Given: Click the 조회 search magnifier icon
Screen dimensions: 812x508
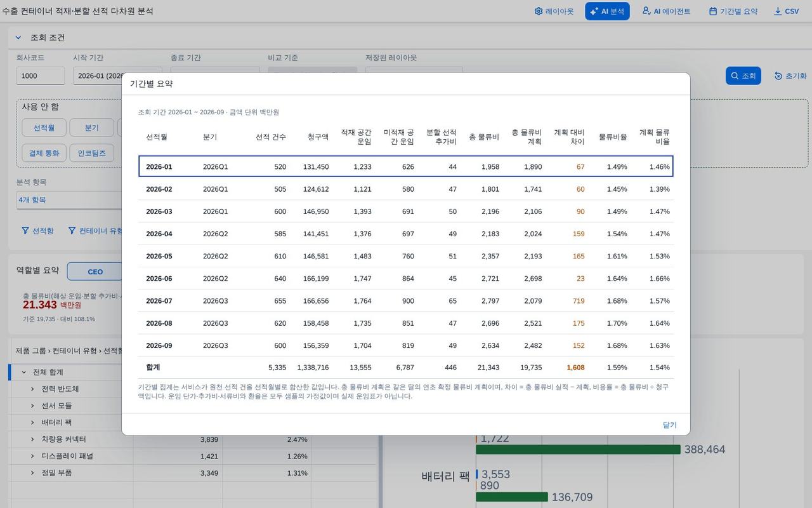Looking at the screenshot, I should (735, 76).
